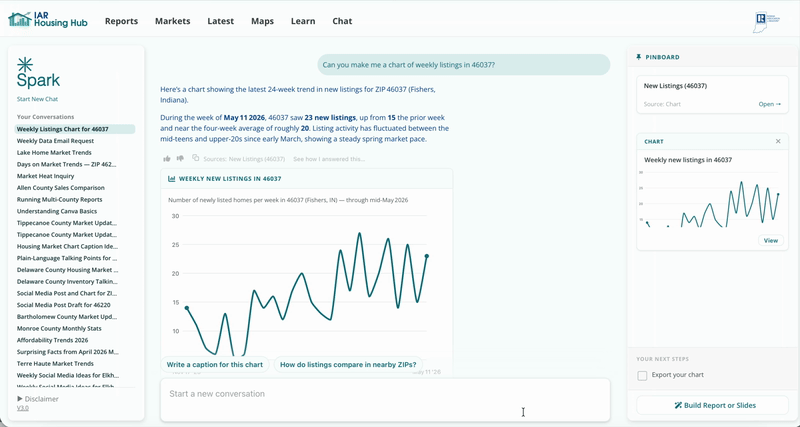This screenshot has height=427, width=800.
Task: Open Weekly Social Media Ideas for Elkhart conversation
Action: pyautogui.click(x=68, y=375)
